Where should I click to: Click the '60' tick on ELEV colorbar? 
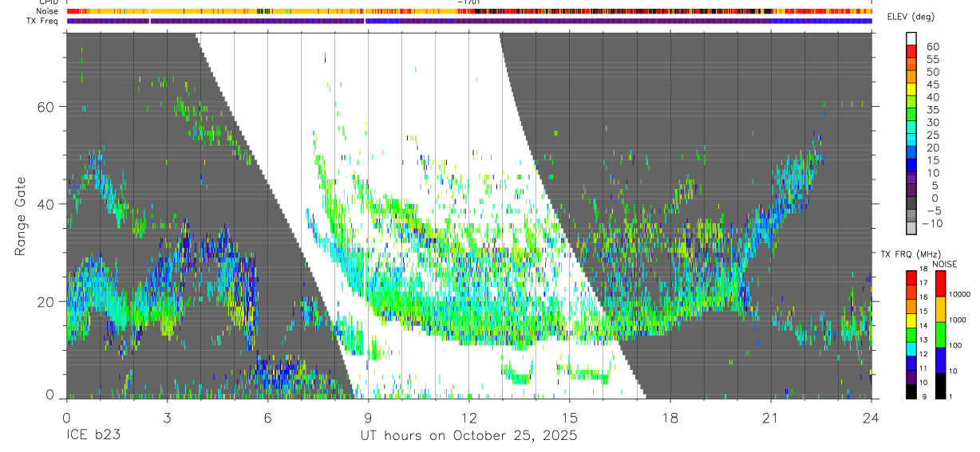[932, 47]
